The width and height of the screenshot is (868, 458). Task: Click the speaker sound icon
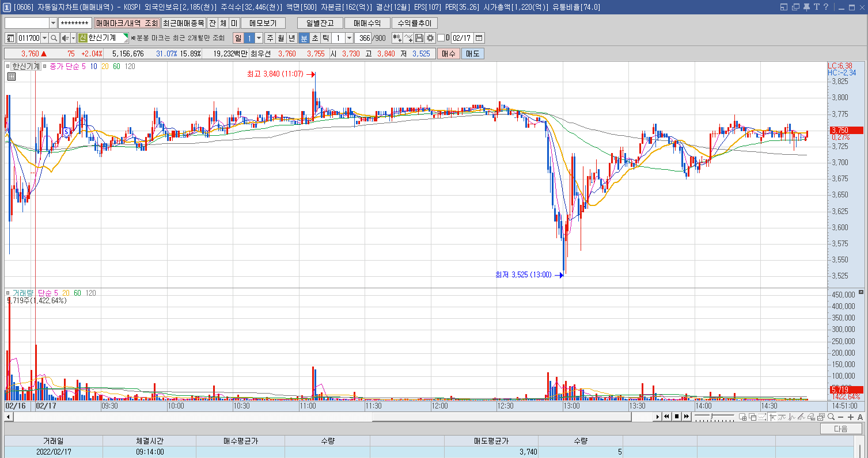[65, 38]
